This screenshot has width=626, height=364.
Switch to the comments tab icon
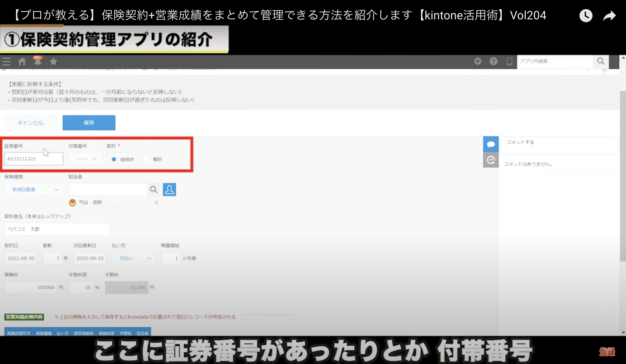(491, 144)
